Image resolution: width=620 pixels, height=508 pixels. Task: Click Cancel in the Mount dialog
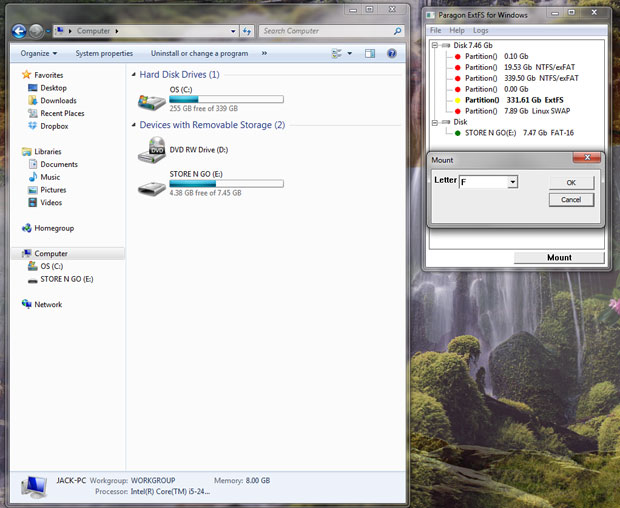571,200
